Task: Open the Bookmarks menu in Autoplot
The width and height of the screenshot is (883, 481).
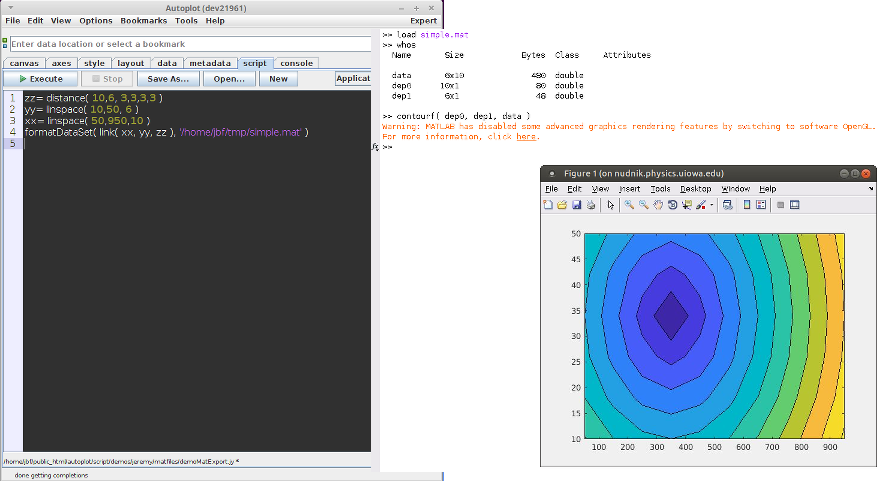Action: pos(144,20)
